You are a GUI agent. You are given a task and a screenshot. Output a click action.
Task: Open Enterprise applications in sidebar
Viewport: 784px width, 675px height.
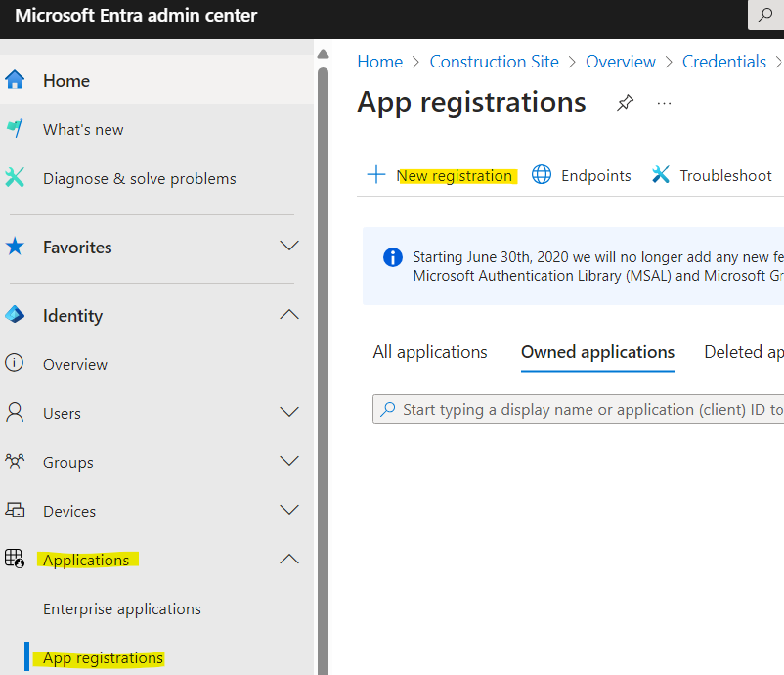pos(122,608)
